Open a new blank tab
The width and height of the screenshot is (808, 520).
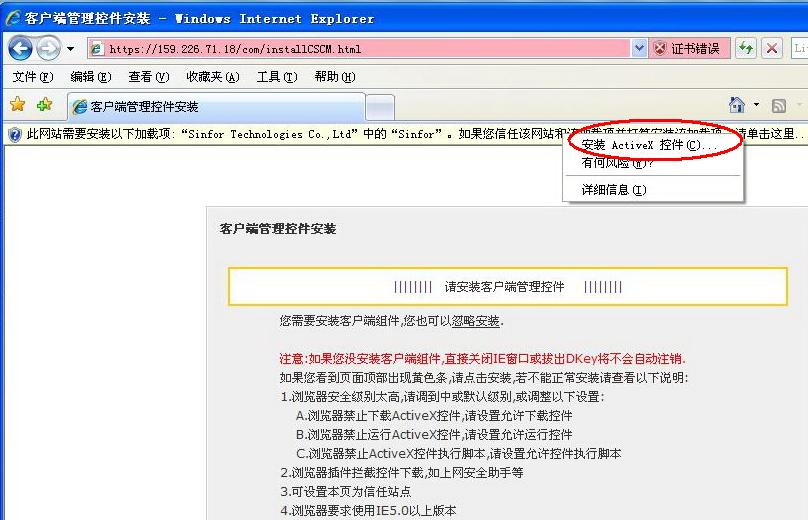click(x=379, y=107)
